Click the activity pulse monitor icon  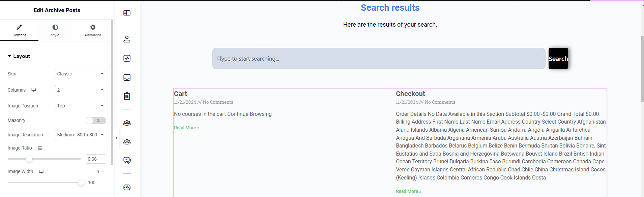pos(127,58)
